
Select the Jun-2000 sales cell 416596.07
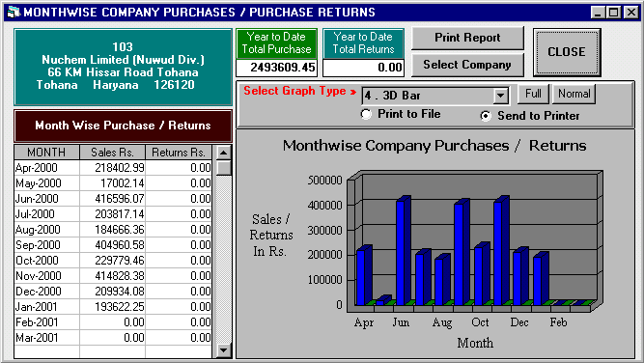click(x=113, y=199)
